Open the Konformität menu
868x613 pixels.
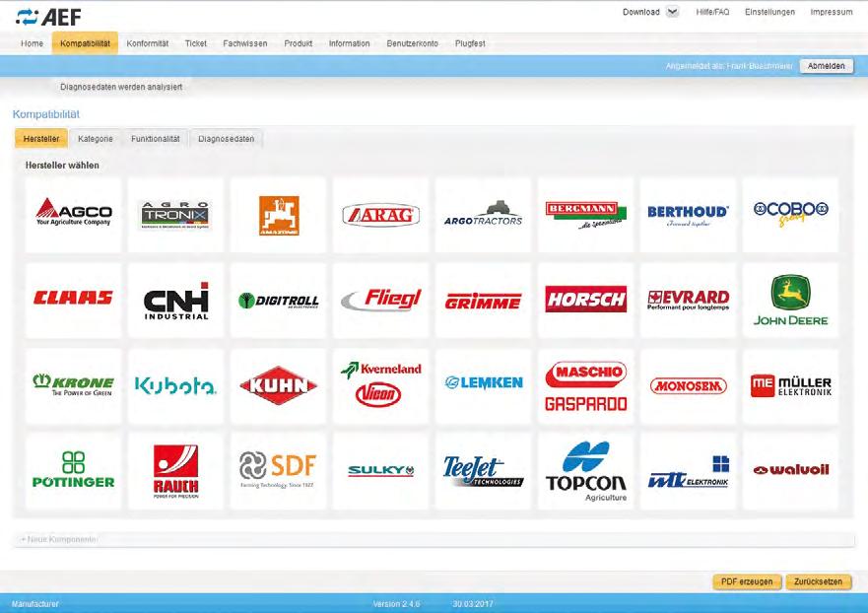click(147, 43)
